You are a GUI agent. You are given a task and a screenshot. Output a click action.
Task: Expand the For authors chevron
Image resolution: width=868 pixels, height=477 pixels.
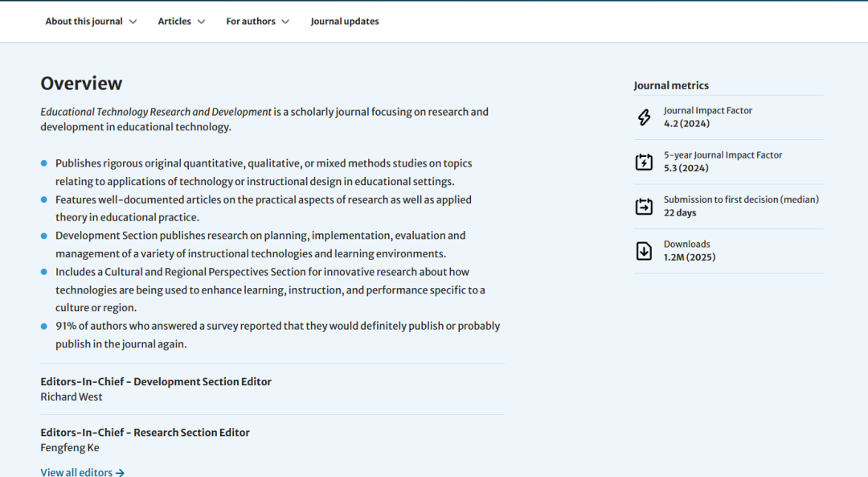285,22
